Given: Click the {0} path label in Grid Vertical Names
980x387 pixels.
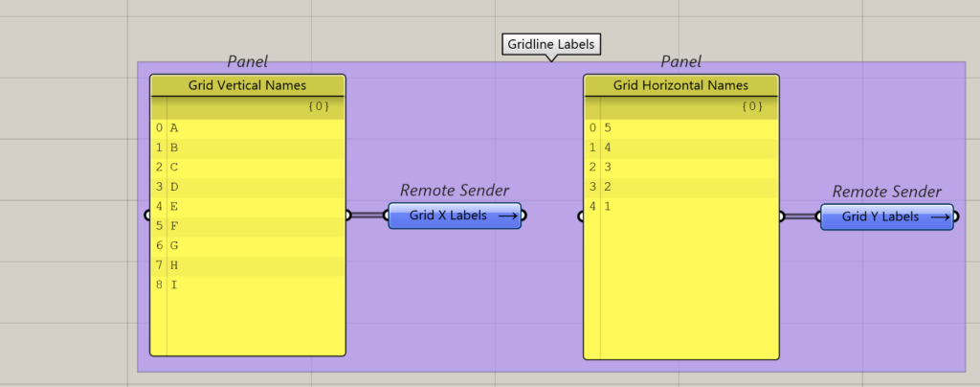Looking at the screenshot, I should click(319, 106).
